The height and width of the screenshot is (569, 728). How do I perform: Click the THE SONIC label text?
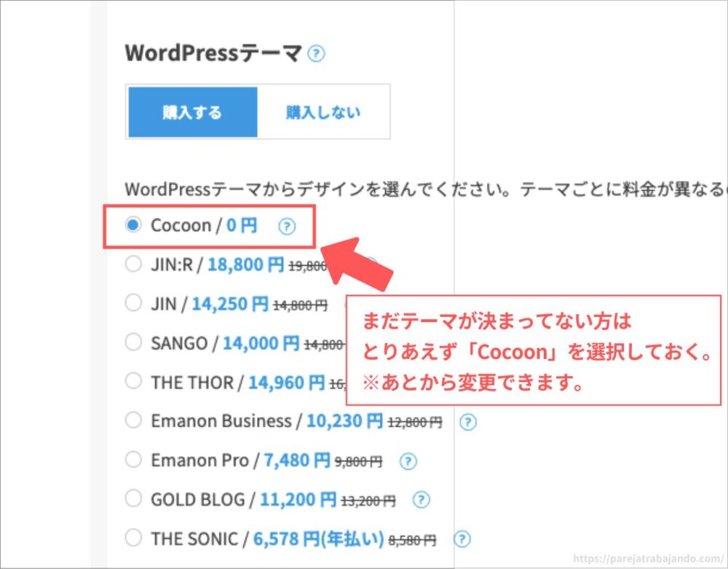[x=194, y=539]
